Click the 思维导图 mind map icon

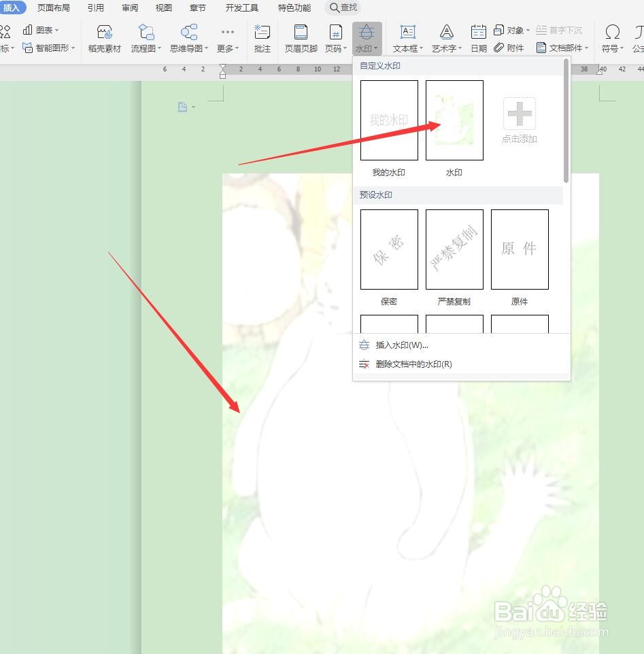coord(189,32)
